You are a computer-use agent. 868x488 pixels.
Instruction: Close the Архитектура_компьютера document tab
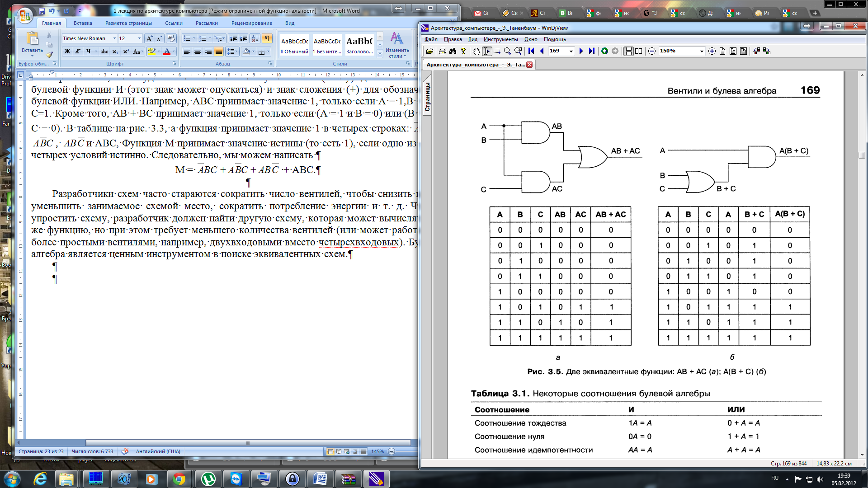[529, 65]
